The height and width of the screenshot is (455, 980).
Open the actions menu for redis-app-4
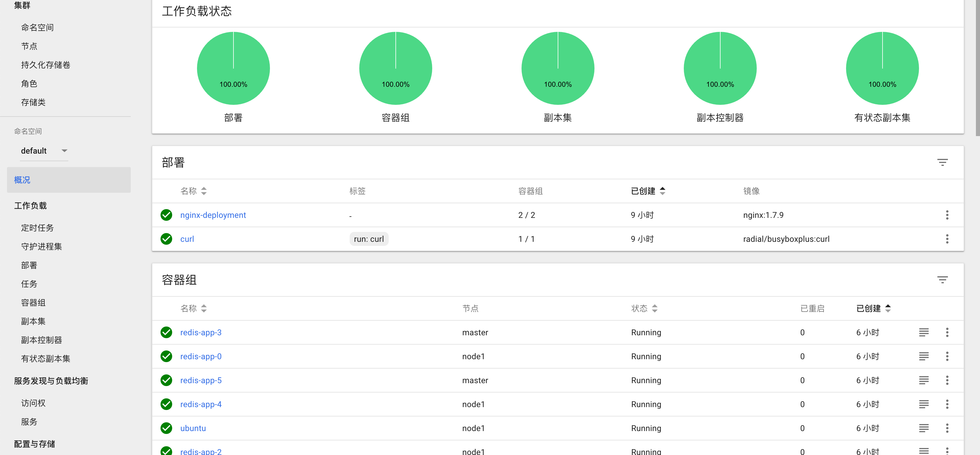pyautogui.click(x=947, y=404)
